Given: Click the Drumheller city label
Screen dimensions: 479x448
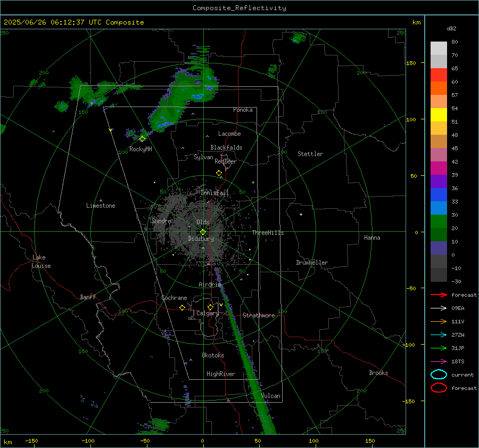Looking at the screenshot, I should 312,263.
